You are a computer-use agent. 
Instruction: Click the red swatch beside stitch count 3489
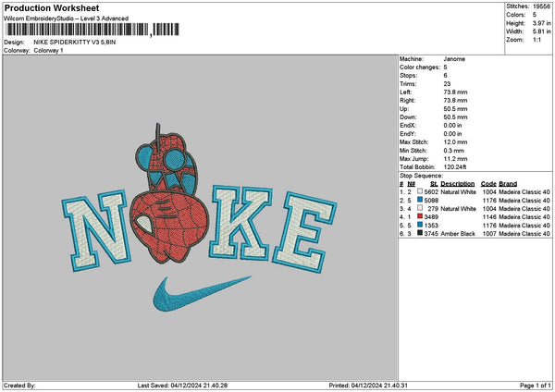(x=420, y=216)
